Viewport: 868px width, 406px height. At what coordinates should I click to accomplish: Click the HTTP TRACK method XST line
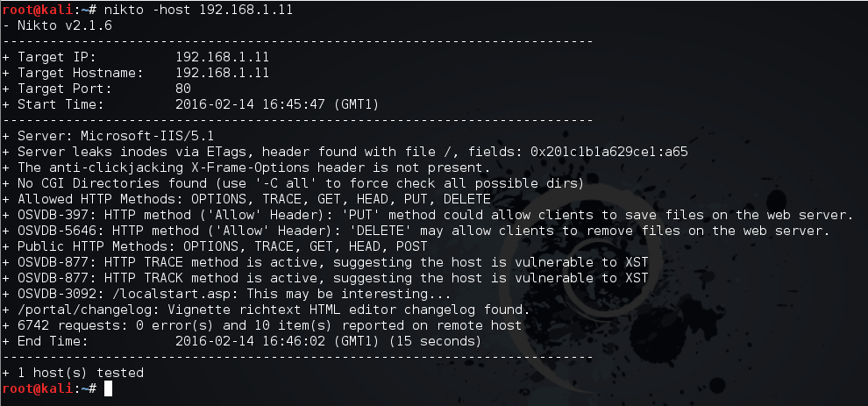coord(324,278)
